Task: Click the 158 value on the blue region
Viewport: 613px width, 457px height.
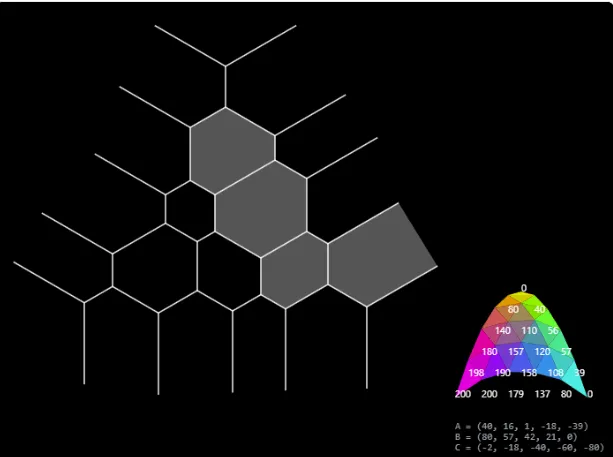Action: click(x=529, y=373)
